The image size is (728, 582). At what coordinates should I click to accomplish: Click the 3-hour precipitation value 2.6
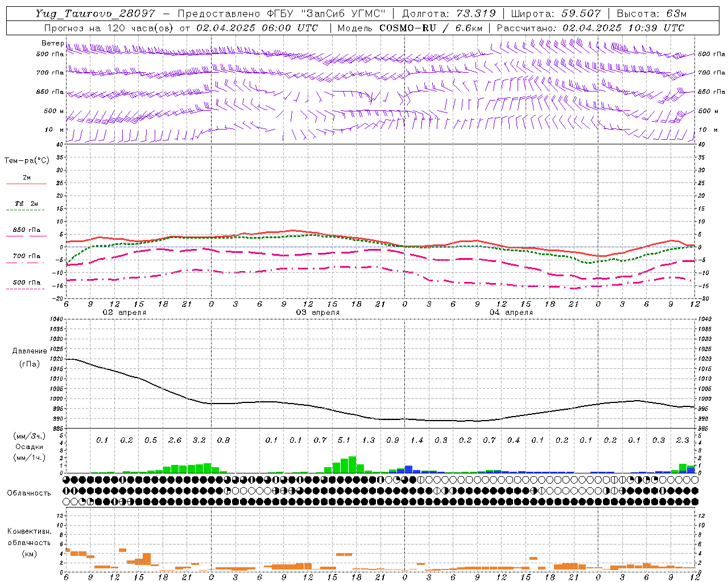[x=175, y=440]
